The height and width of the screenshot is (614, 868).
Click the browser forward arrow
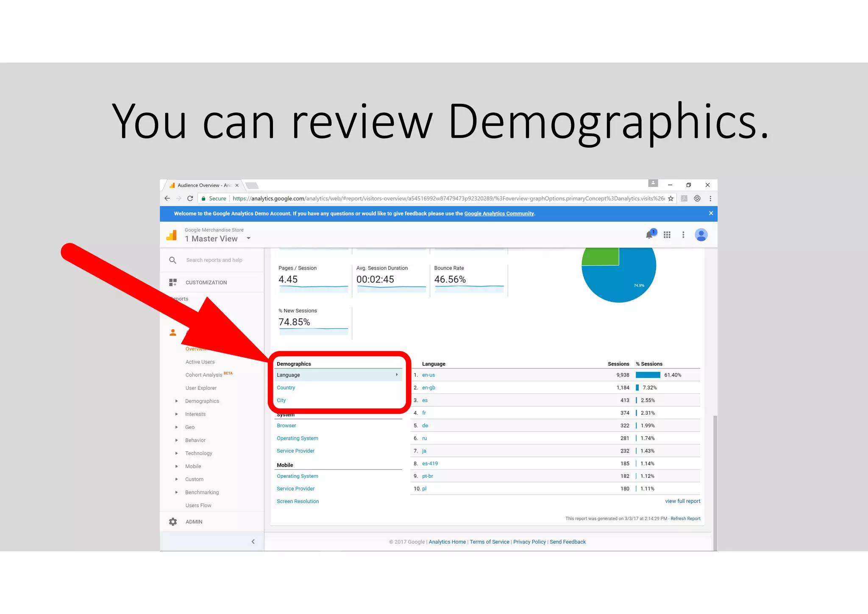click(x=178, y=198)
